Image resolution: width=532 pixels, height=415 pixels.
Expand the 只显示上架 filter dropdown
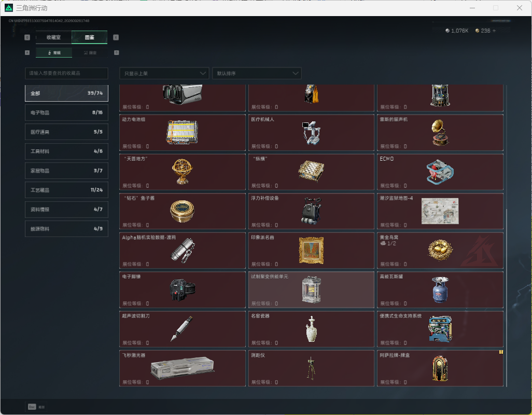[x=164, y=73]
